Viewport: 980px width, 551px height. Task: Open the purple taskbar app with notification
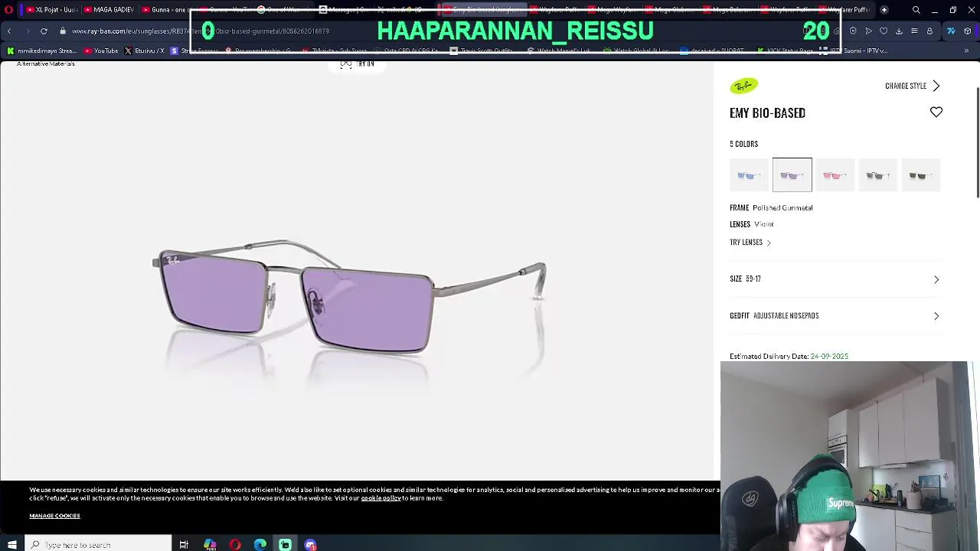[310, 545]
